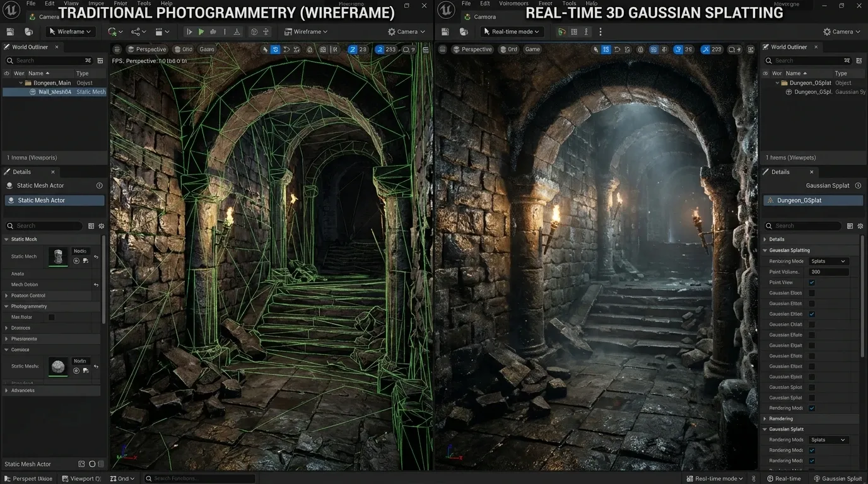Image resolution: width=868 pixels, height=484 pixels.
Task: Click the left viewport's hamburger options icon
Action: click(117, 49)
